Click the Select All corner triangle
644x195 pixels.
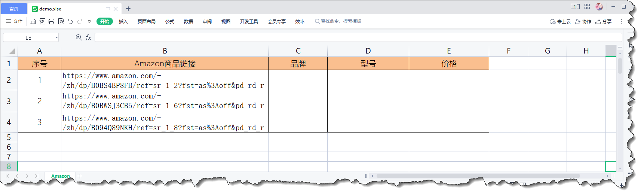(x=12, y=51)
